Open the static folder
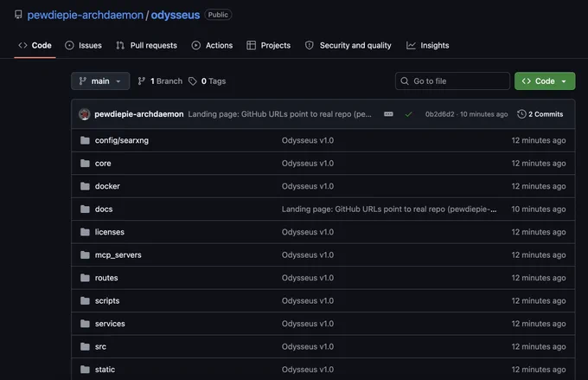The width and height of the screenshot is (588, 380). 105,370
